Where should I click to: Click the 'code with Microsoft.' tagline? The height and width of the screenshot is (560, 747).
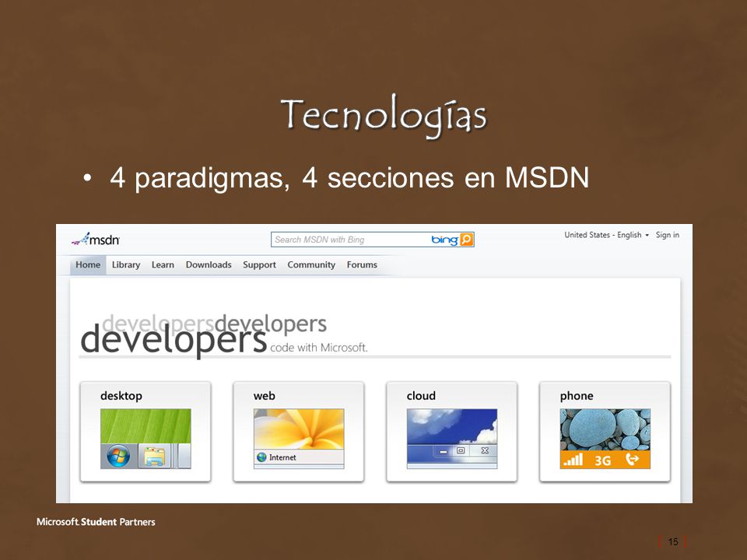coord(319,348)
